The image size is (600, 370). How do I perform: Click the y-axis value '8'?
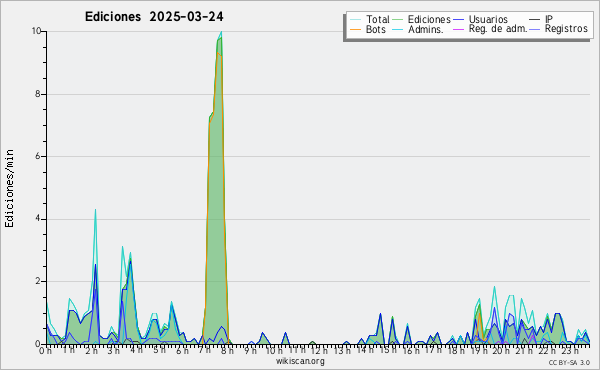click(38, 94)
